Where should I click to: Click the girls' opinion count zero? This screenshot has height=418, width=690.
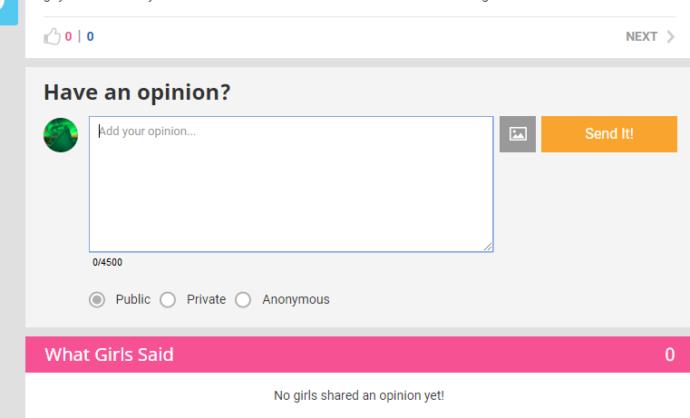coord(670,355)
